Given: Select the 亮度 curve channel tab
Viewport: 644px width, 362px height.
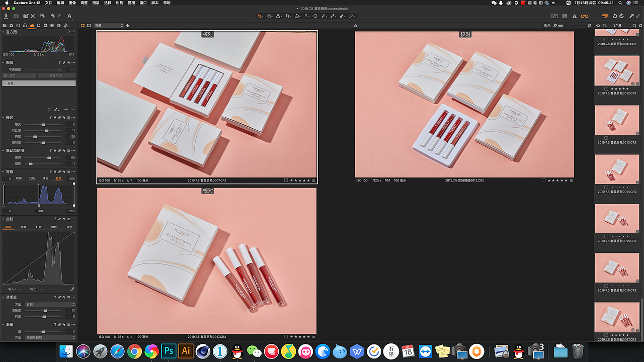Looking at the screenshot, I should coord(23,227).
